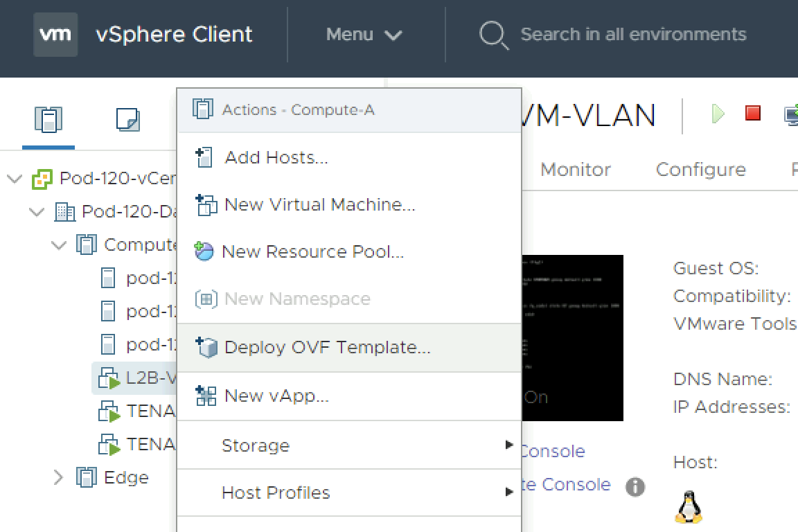Image resolution: width=798 pixels, height=532 pixels.
Task: Click the search magnifier icon
Action: [x=494, y=35]
